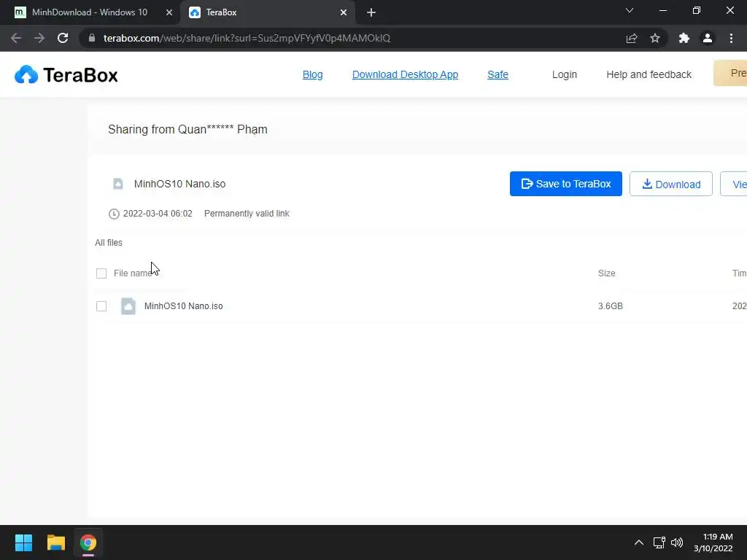Switch to MinhDownload - Windows 10 tab

tap(90, 12)
